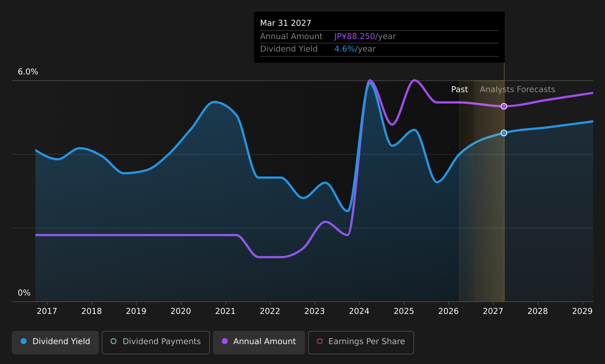Click the 2021 x-axis label
This screenshot has width=605, height=364.
[x=225, y=311]
